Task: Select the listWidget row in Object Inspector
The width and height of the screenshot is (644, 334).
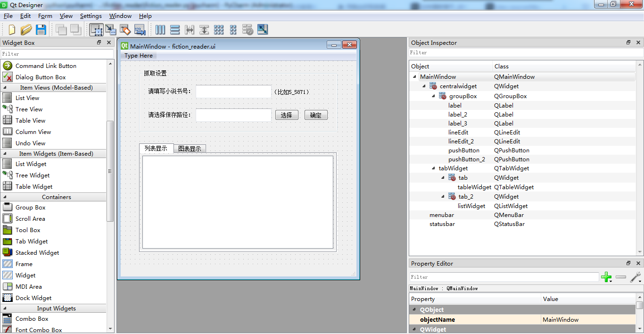Action: click(x=471, y=206)
